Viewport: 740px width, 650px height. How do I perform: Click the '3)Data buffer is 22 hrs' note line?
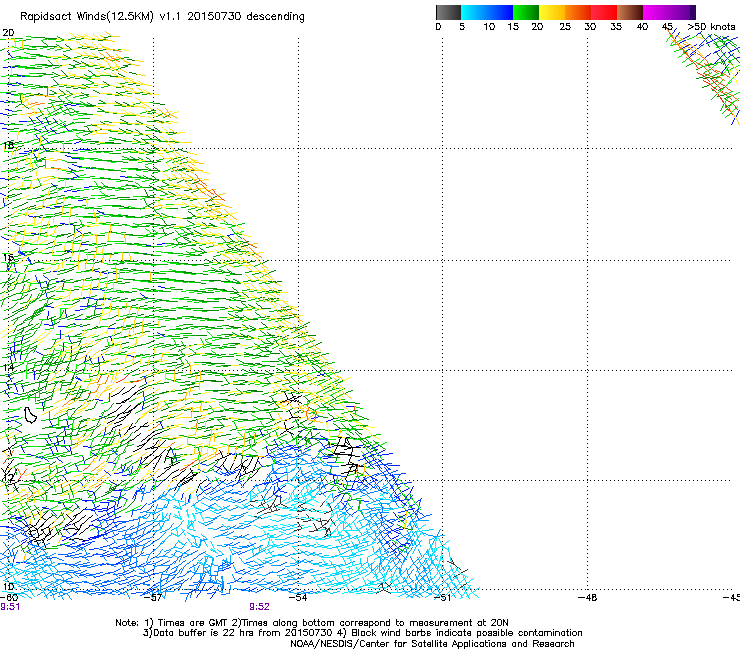(x=362, y=633)
